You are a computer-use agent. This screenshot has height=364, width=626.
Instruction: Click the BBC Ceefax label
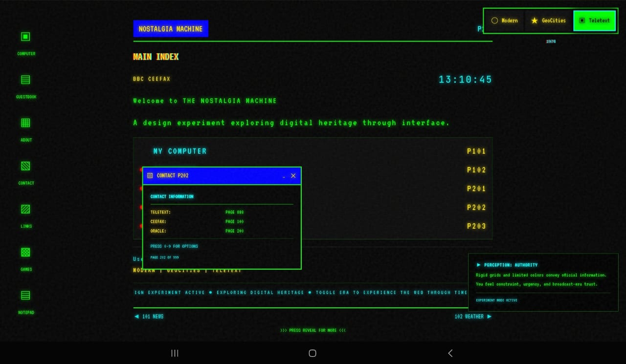coord(152,79)
